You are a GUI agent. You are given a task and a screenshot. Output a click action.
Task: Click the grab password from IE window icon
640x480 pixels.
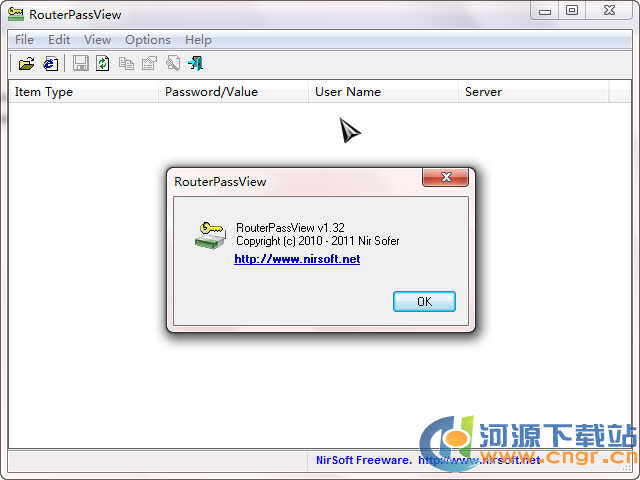[51, 64]
